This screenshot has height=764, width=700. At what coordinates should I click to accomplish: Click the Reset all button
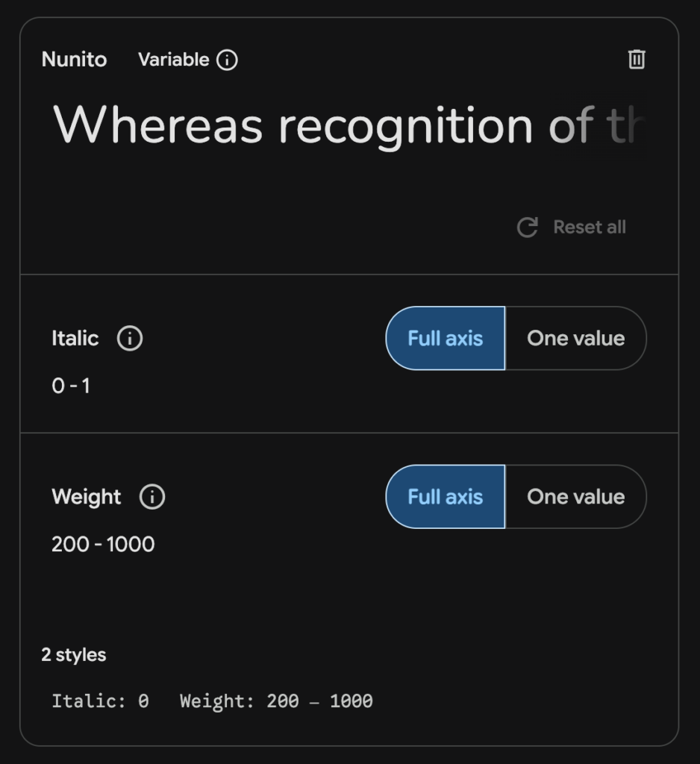point(588,227)
